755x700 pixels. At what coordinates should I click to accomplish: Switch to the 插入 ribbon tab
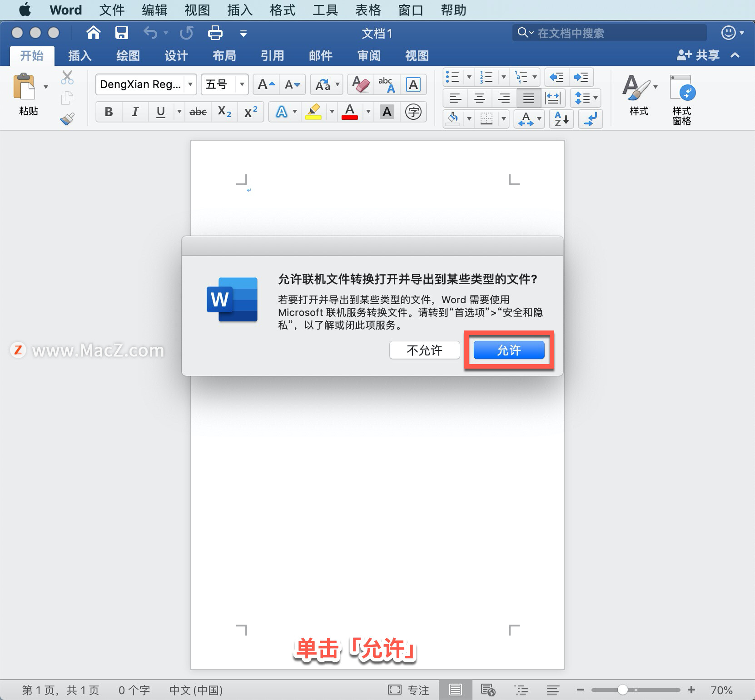coord(80,56)
